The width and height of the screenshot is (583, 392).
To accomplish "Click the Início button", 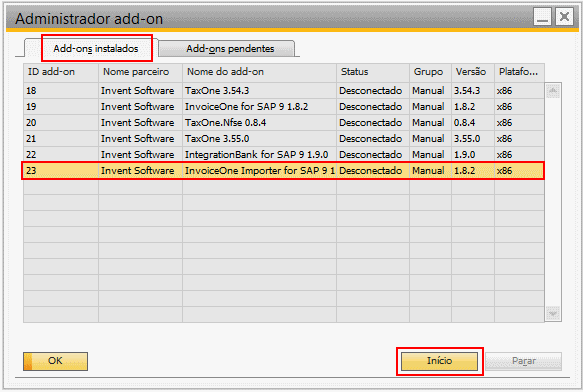I will [439, 361].
